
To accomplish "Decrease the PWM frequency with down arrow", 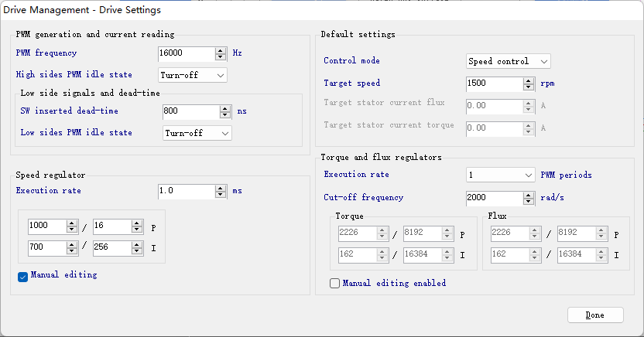I will (x=221, y=57).
